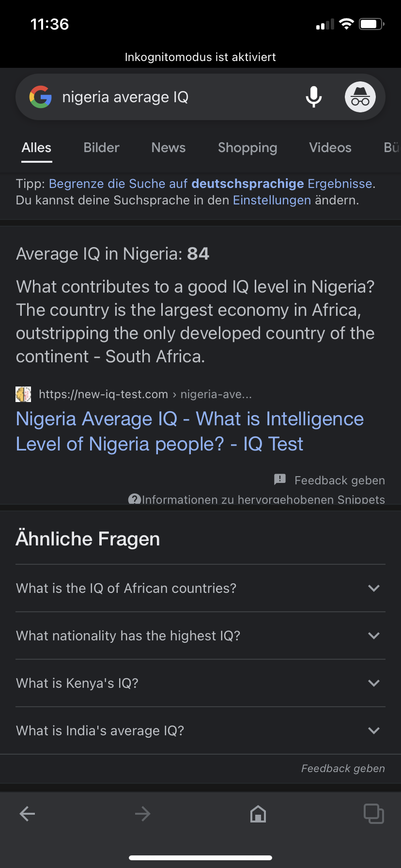Open the incognito profile icon

pyautogui.click(x=360, y=97)
